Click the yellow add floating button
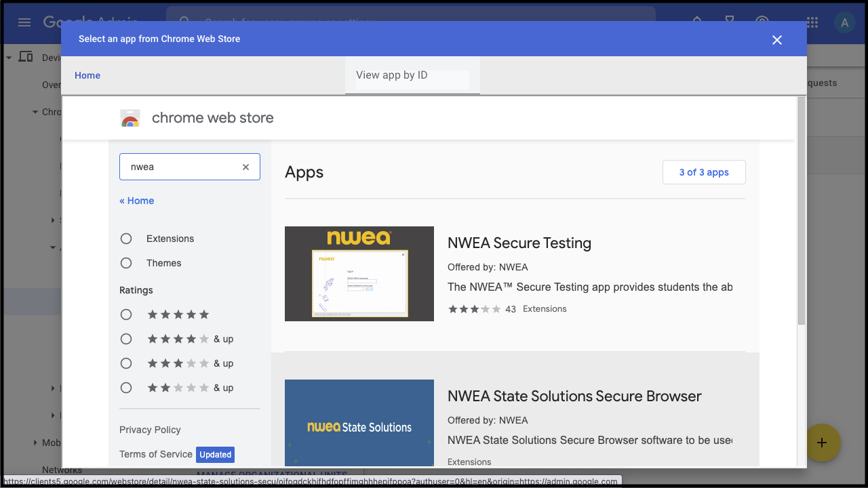868x488 pixels. point(822,443)
